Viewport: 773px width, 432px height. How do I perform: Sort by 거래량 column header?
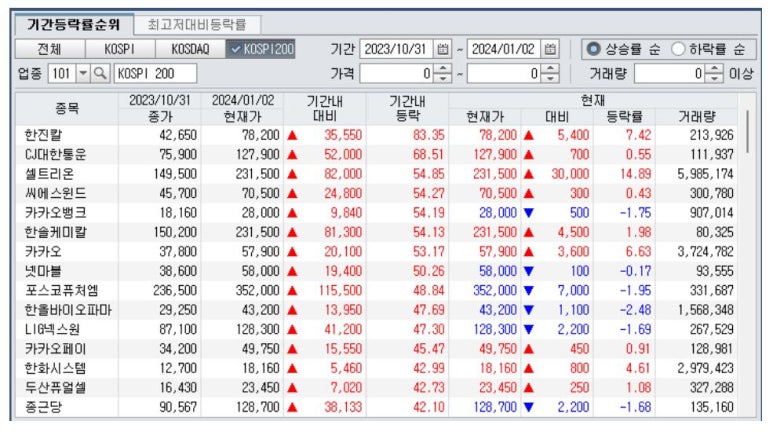[x=697, y=117]
